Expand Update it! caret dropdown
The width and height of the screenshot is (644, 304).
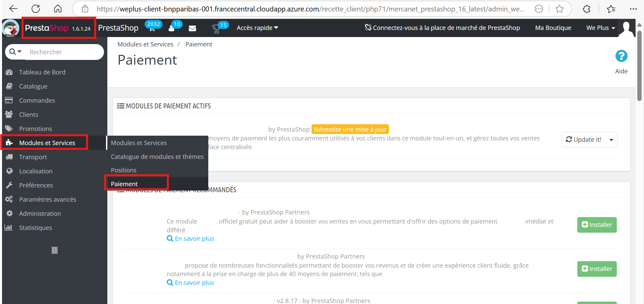tap(611, 140)
